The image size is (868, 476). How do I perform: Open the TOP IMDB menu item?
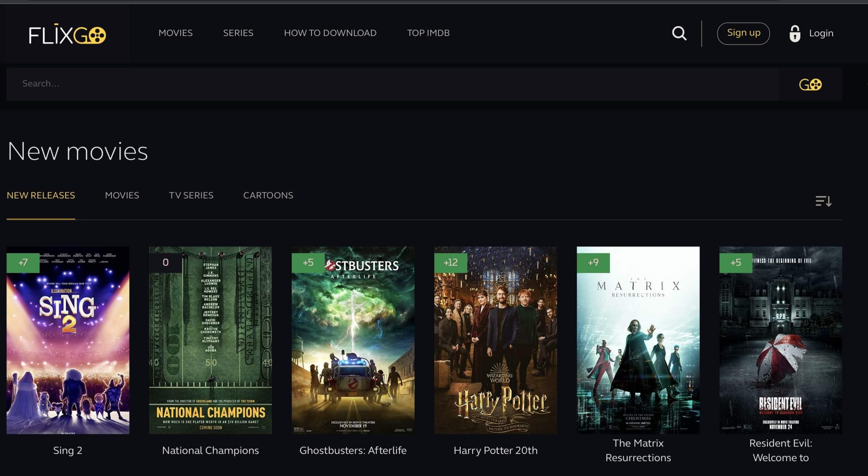point(429,33)
